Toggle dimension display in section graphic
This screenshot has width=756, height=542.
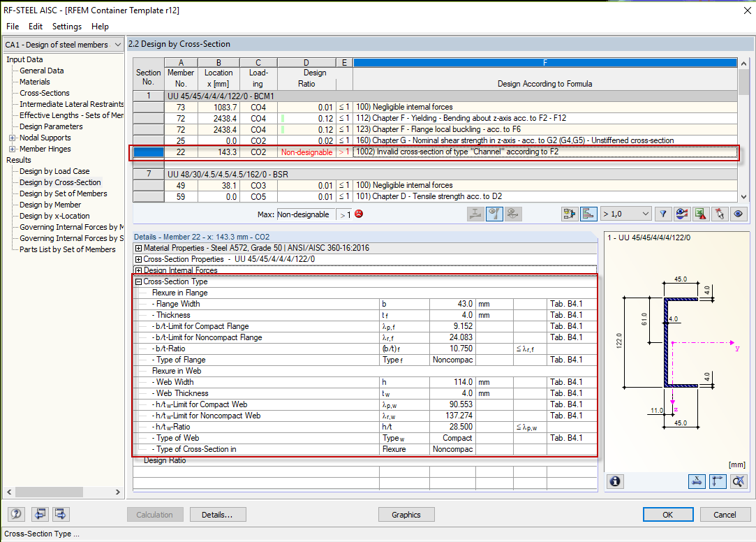pyautogui.click(x=697, y=481)
